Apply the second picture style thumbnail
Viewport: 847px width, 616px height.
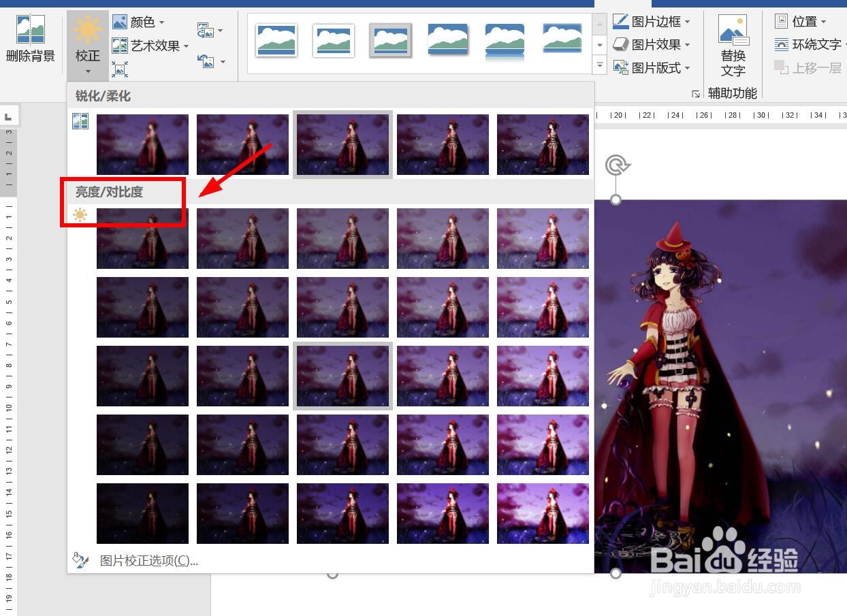(x=334, y=39)
